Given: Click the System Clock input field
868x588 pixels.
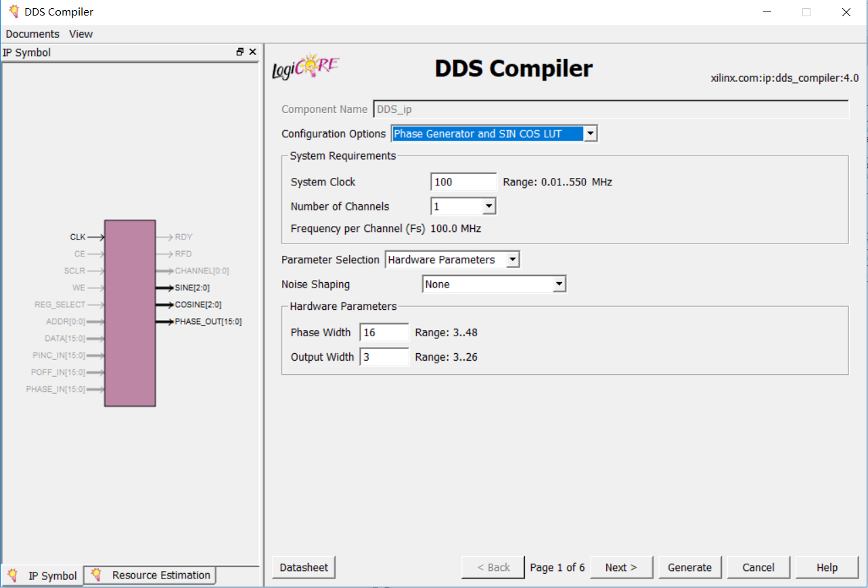Looking at the screenshot, I should pyautogui.click(x=463, y=181).
